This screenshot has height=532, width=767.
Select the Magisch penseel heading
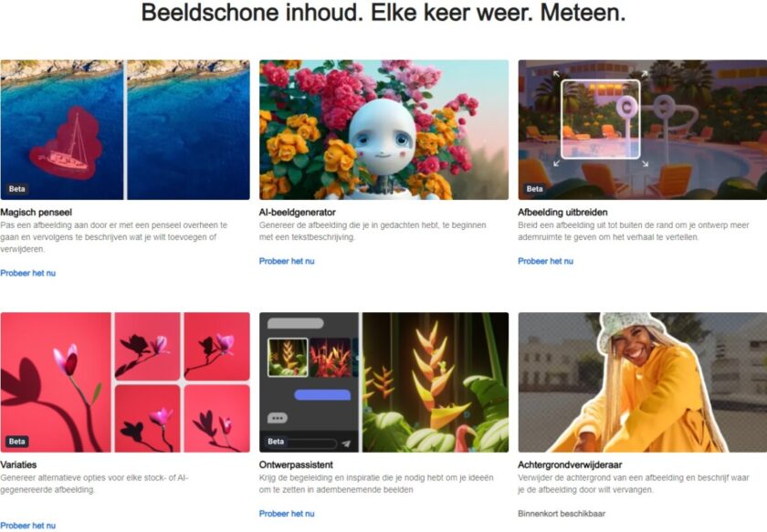point(37,213)
